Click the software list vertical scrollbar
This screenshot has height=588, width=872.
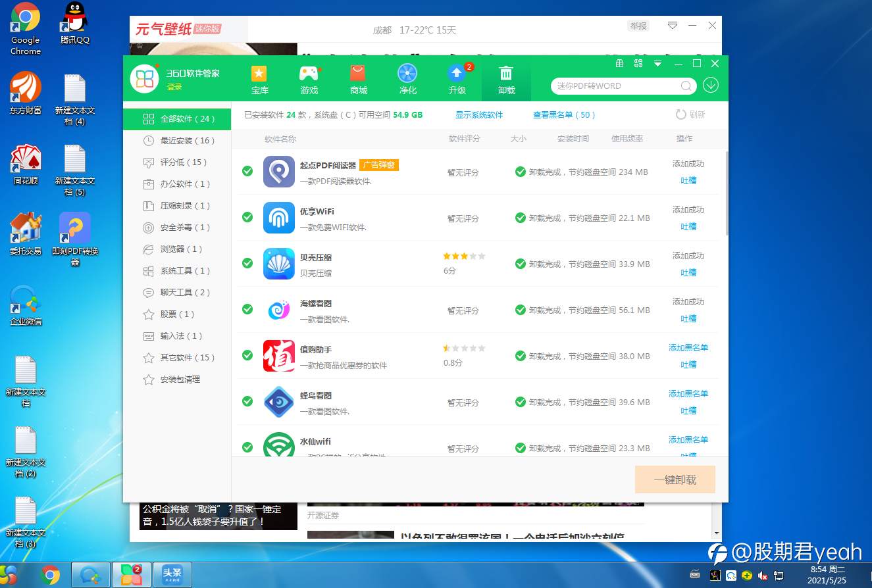coord(727,194)
